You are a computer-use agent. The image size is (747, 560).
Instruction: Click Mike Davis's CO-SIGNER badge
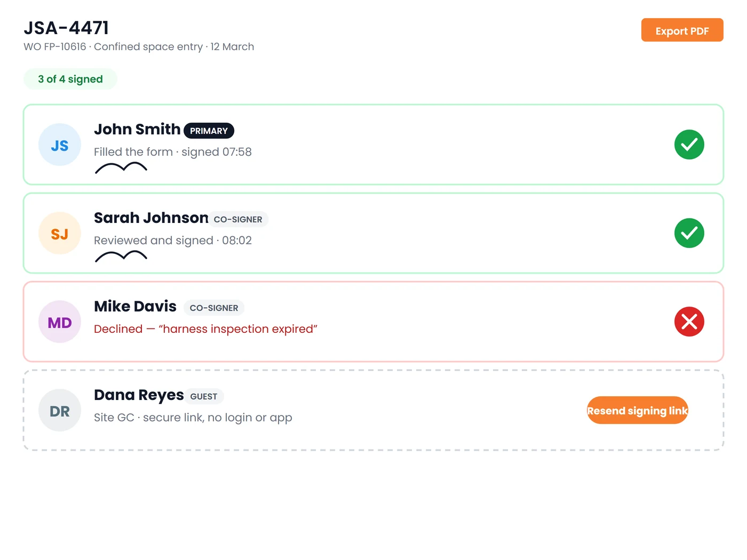pos(214,308)
